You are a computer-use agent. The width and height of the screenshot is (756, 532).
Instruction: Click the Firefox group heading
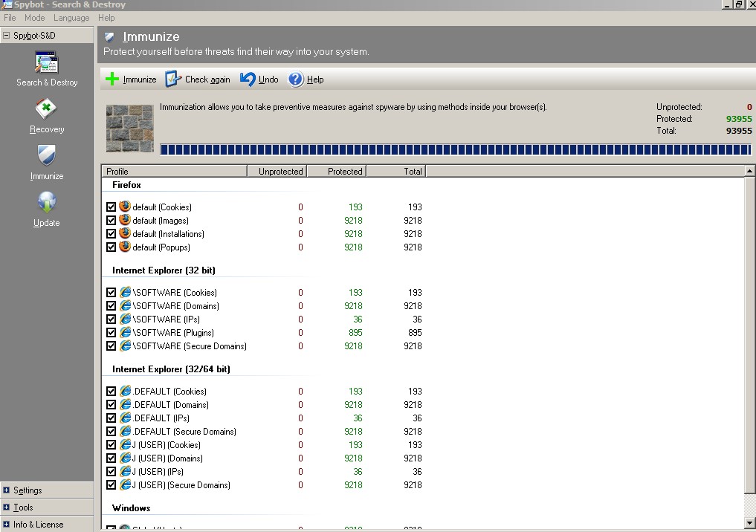tap(127, 184)
